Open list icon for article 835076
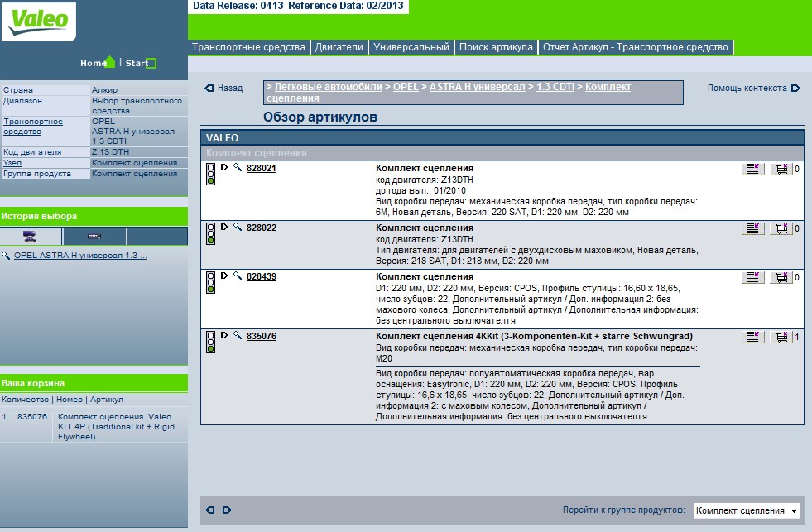The image size is (812, 532). (x=753, y=338)
